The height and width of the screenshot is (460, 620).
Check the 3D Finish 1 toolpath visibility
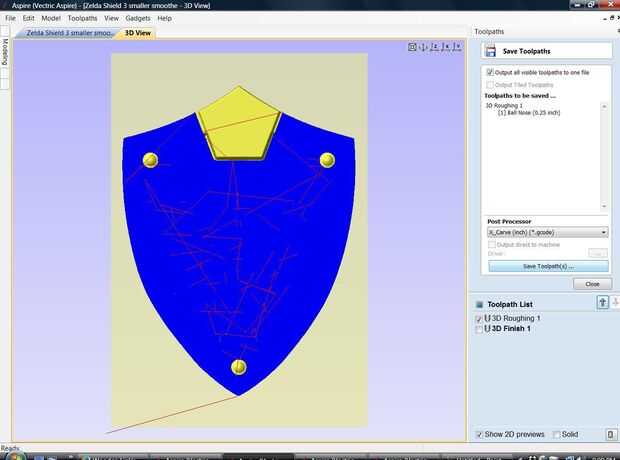click(479, 329)
